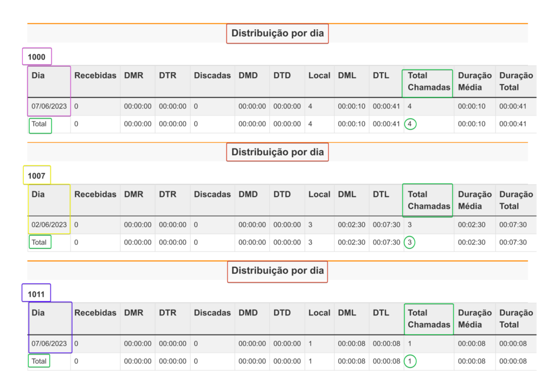Viewport: 555px width, 392px height.
Task: Click "Distribuição por dia" heading above extension 1011
Action: (x=277, y=271)
